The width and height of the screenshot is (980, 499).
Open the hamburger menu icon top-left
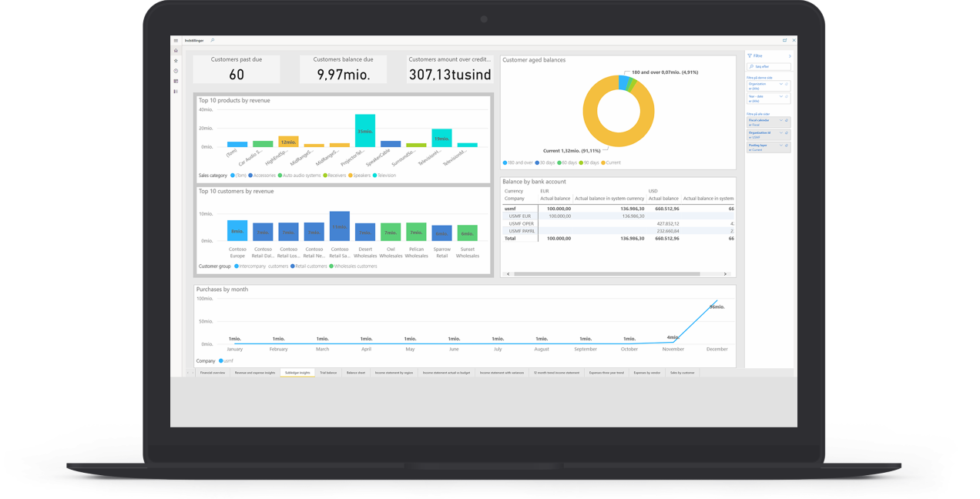tap(176, 41)
